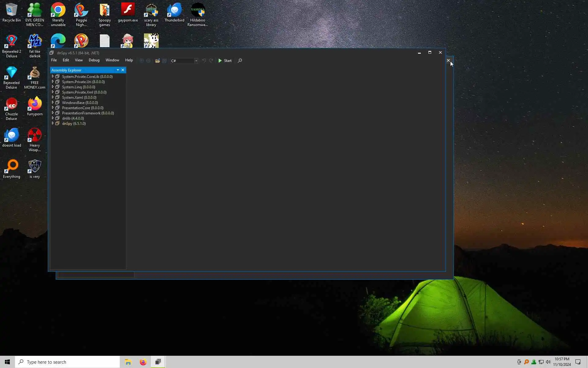588x368 pixels.
Task: Click the green Start debugging button
Action: pyautogui.click(x=225, y=61)
